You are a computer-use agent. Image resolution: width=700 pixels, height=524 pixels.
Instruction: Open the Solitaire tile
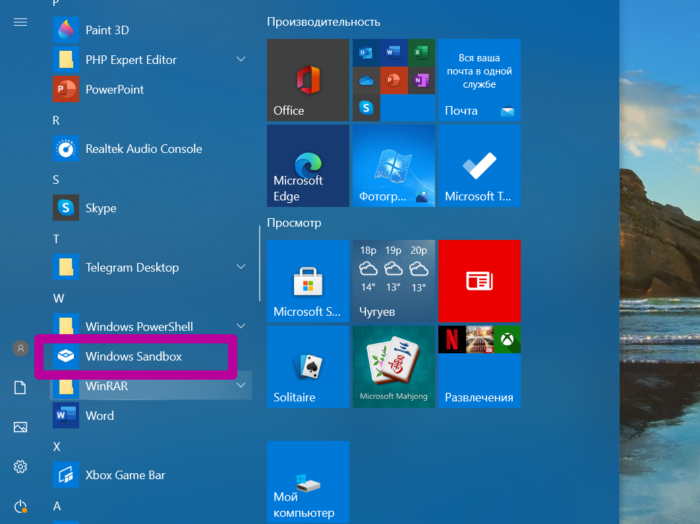[x=308, y=366]
